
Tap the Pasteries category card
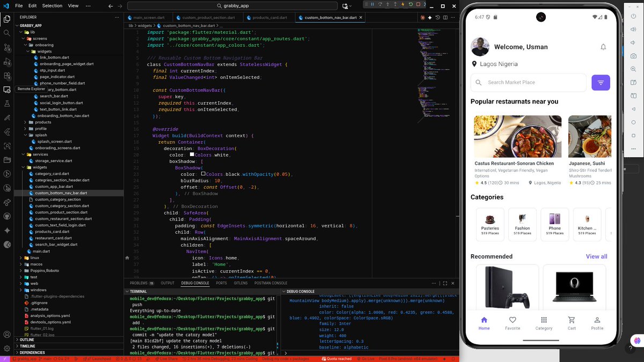(490, 224)
